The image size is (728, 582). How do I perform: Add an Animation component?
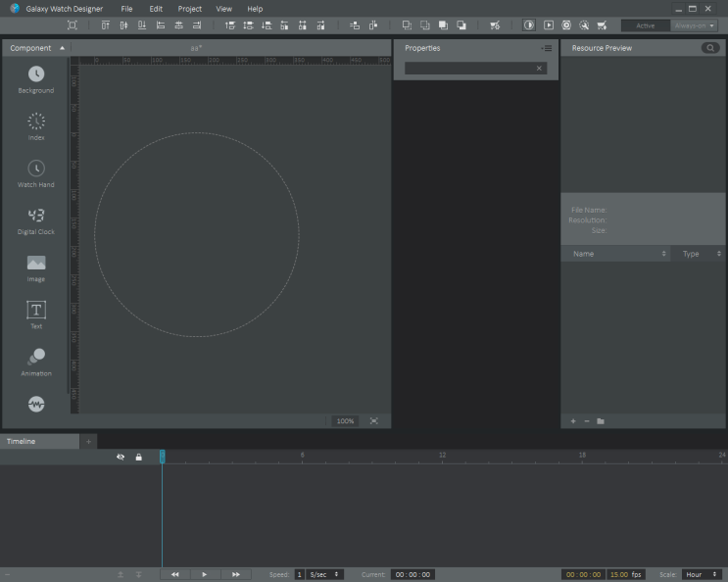36,363
